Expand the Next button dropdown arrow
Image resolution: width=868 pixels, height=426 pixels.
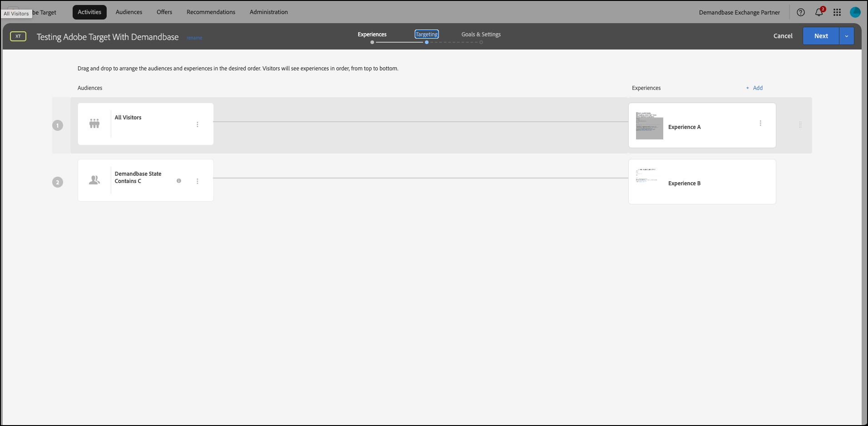tap(847, 36)
